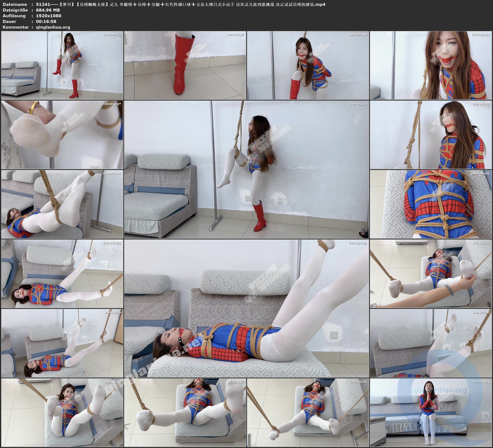Select the file size value 684.96 MB
This screenshot has height=448, width=493.
48,10
